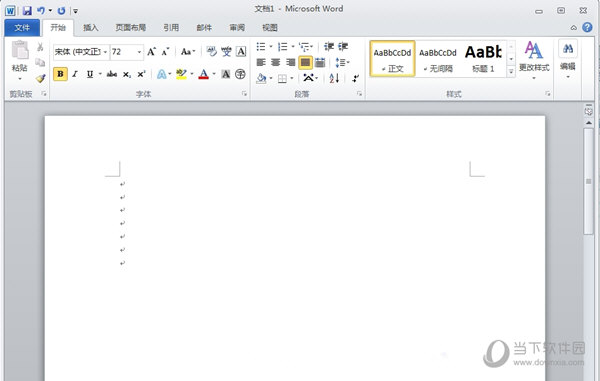Toggle Underline formatting button
Image resolution: width=600 pixels, height=381 pixels.
tap(90, 74)
